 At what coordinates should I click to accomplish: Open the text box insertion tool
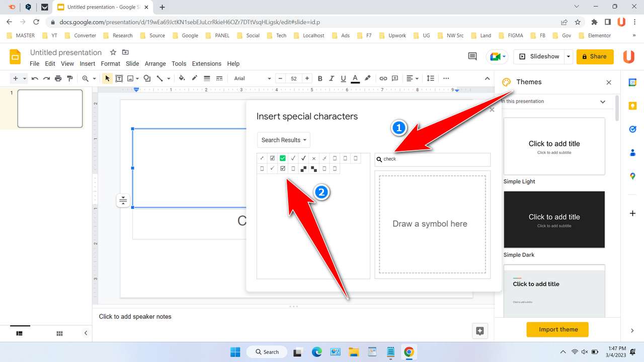click(x=119, y=78)
